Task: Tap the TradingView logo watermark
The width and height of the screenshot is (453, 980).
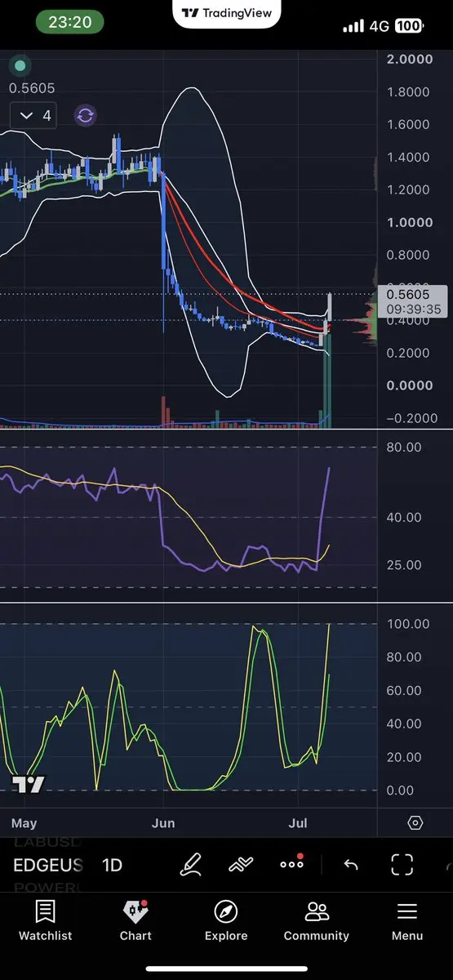Action: coord(29,785)
